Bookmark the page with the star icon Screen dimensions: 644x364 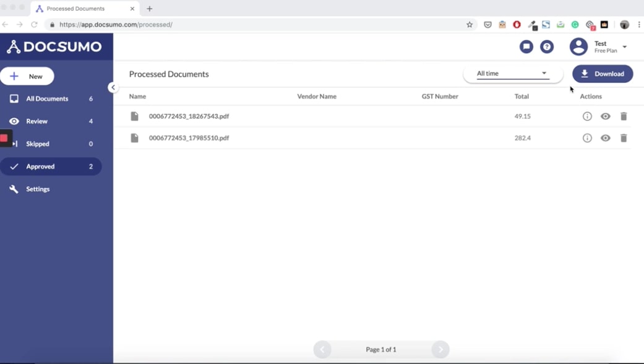(470, 25)
